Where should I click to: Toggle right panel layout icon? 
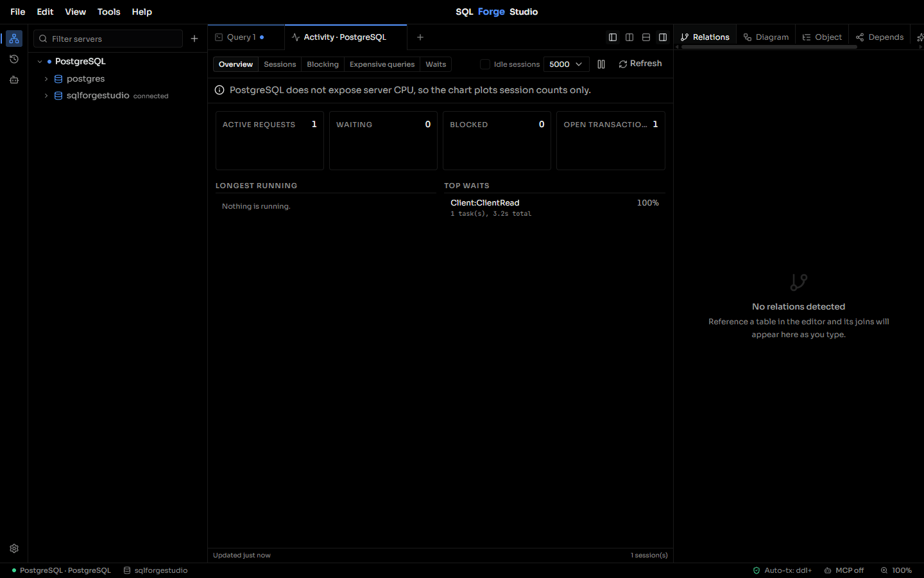pyautogui.click(x=663, y=37)
